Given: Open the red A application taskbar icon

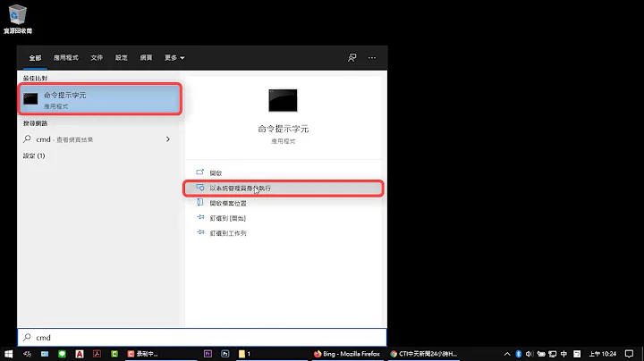Looking at the screenshot, I should 80,354.
